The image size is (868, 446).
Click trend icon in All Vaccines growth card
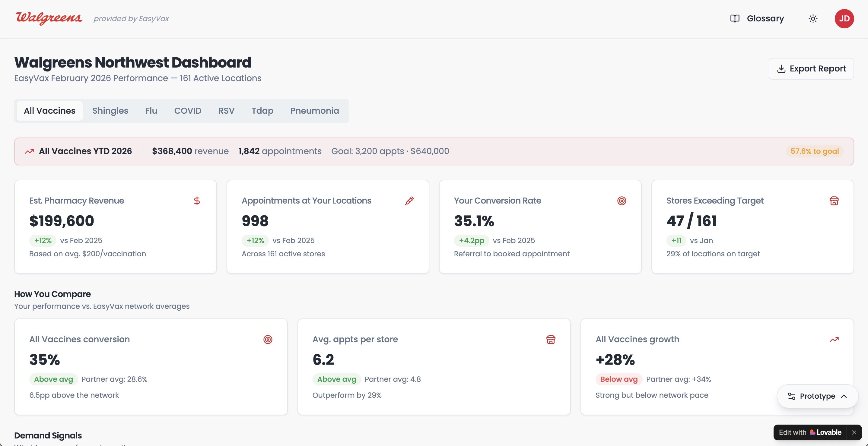coord(834,340)
